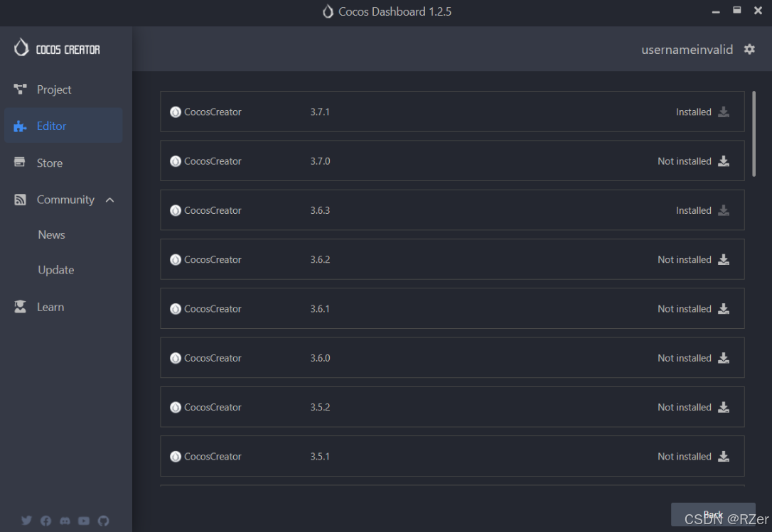Download CocosCreator 3.6.2 via download icon
The width and height of the screenshot is (772, 532).
[x=723, y=259]
